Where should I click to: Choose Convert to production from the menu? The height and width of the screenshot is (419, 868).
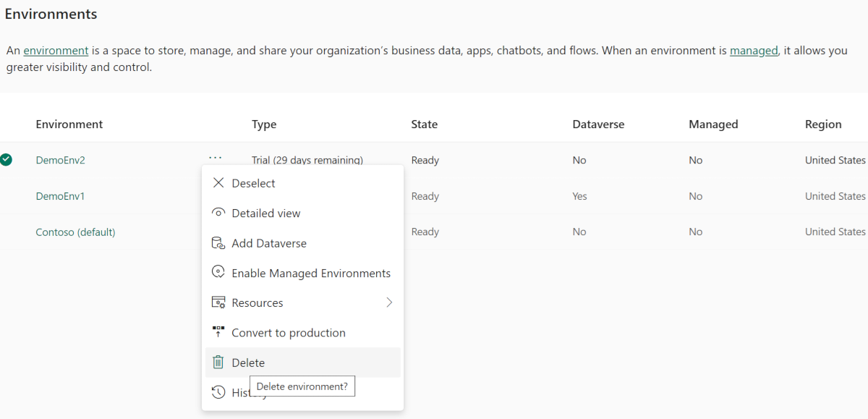(288, 332)
